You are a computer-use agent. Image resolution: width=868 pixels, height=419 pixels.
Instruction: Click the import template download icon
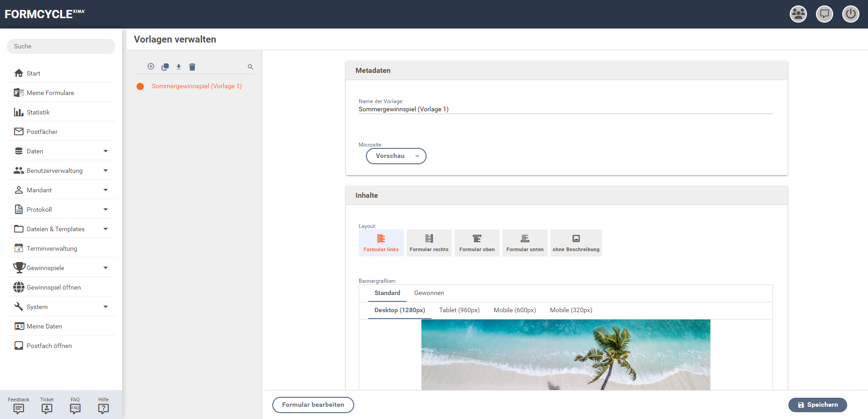[179, 67]
